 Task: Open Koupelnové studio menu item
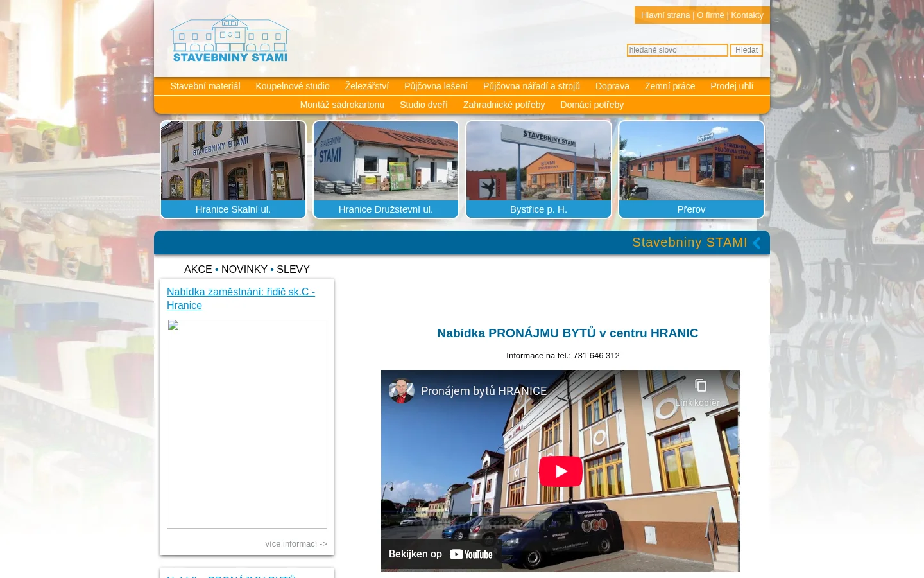click(x=293, y=86)
